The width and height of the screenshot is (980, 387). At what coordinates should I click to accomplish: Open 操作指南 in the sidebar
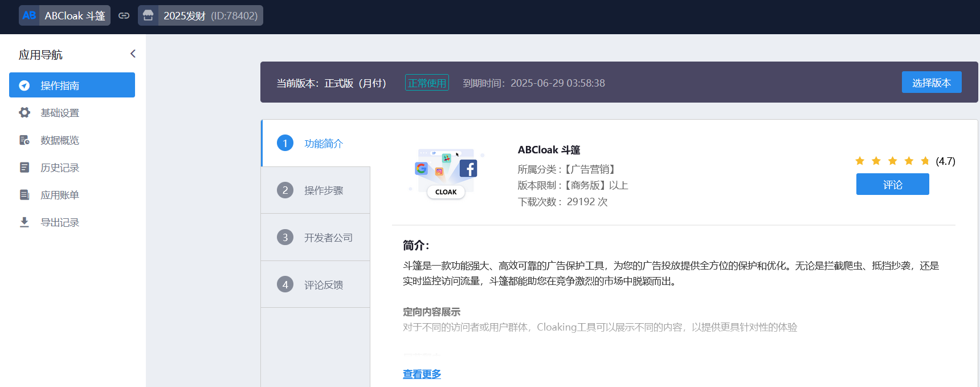coord(72,85)
